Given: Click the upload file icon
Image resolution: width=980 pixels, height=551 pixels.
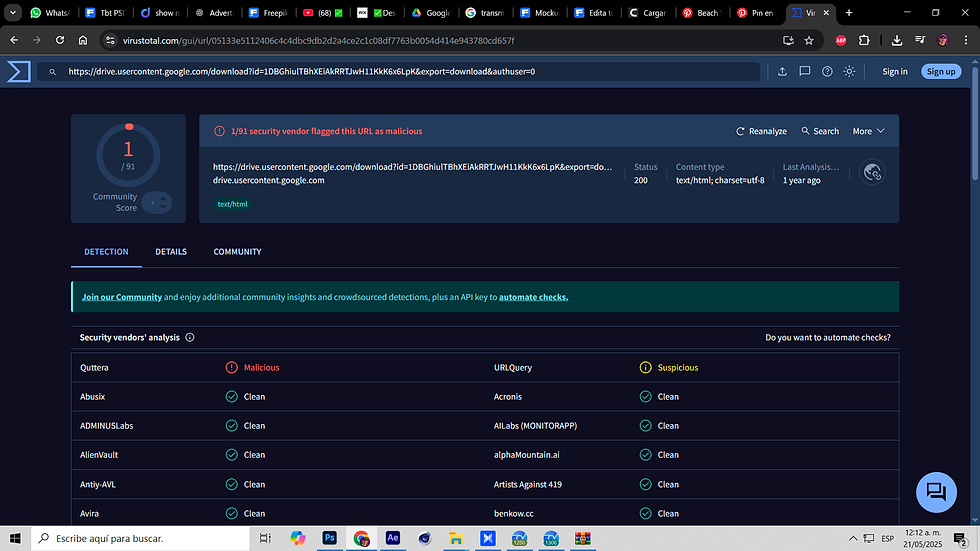Looking at the screenshot, I should pos(782,71).
